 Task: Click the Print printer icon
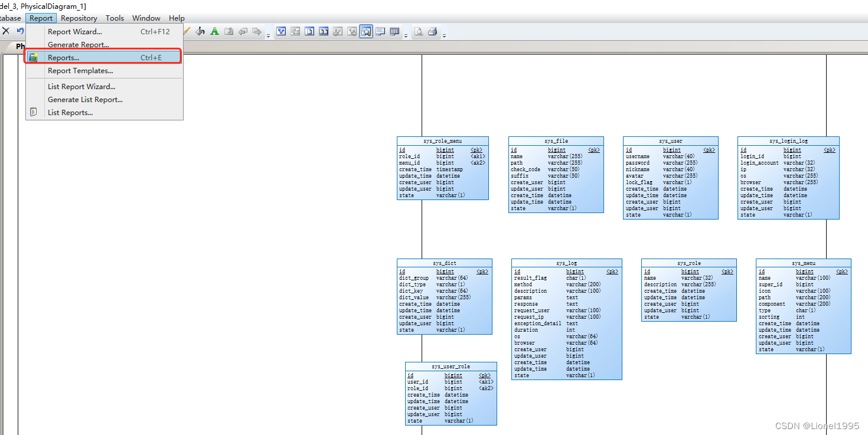[432, 31]
